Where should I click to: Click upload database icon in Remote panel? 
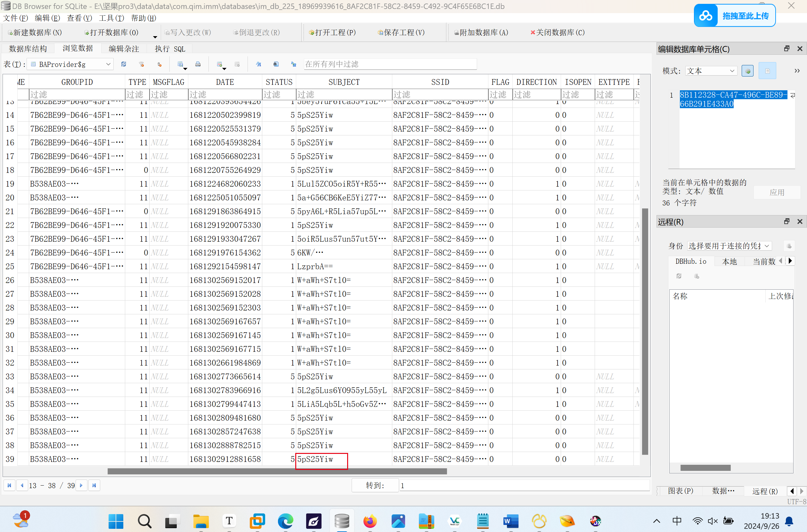(x=697, y=276)
